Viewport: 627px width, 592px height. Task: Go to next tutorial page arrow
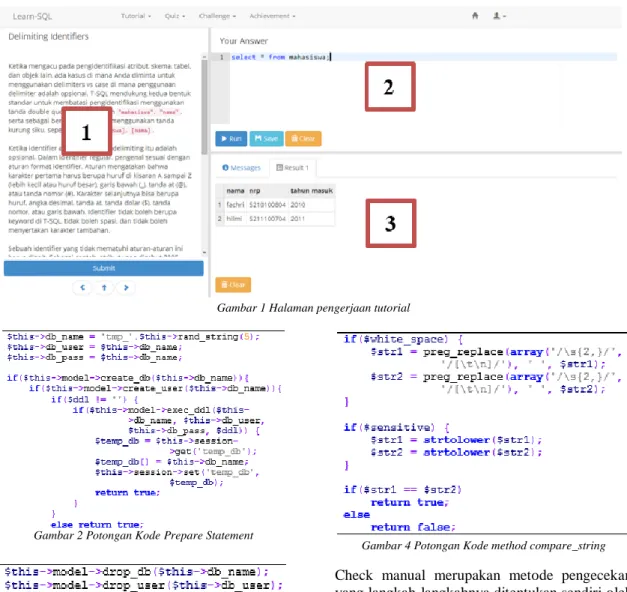click(x=126, y=288)
